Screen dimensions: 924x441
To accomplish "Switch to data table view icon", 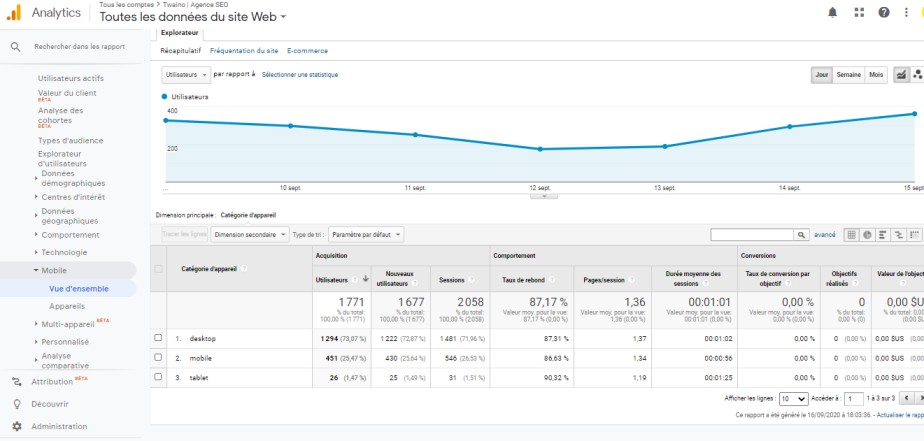I will 852,235.
